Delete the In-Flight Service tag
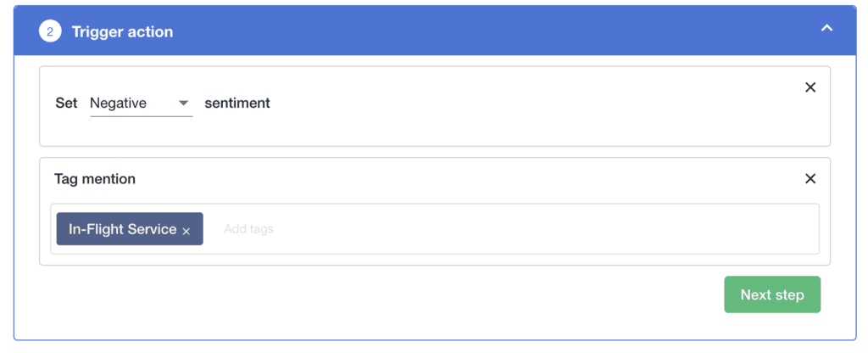The height and width of the screenshot is (353, 868). (186, 231)
